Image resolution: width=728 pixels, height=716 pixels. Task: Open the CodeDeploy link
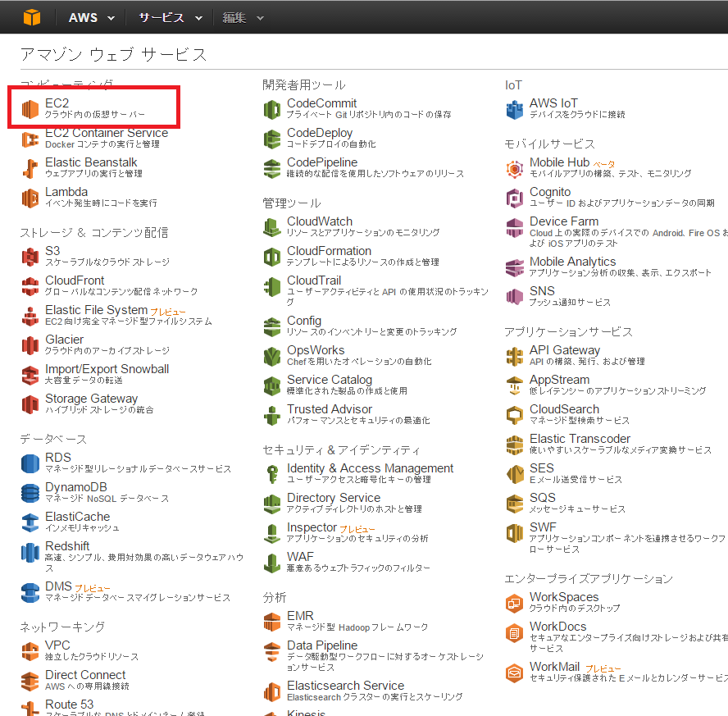[320, 133]
